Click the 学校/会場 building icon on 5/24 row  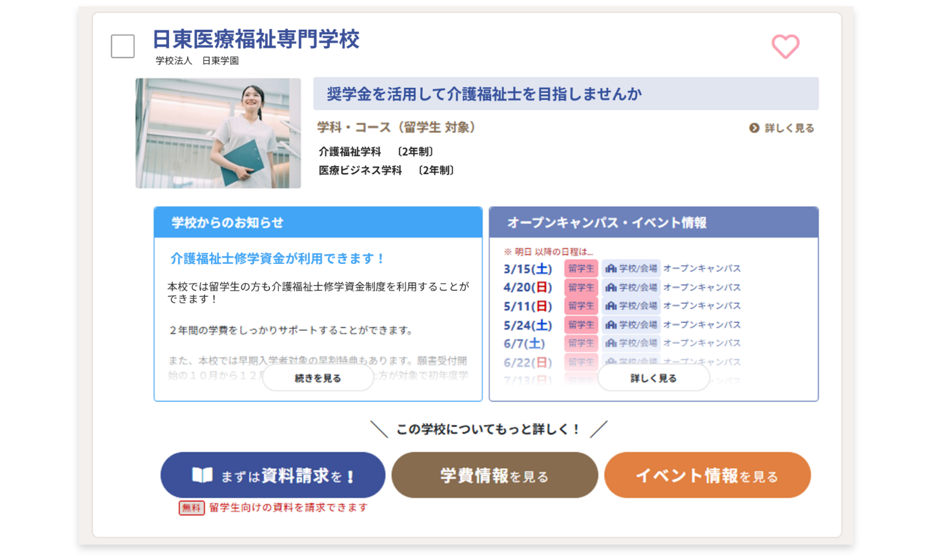point(611,325)
